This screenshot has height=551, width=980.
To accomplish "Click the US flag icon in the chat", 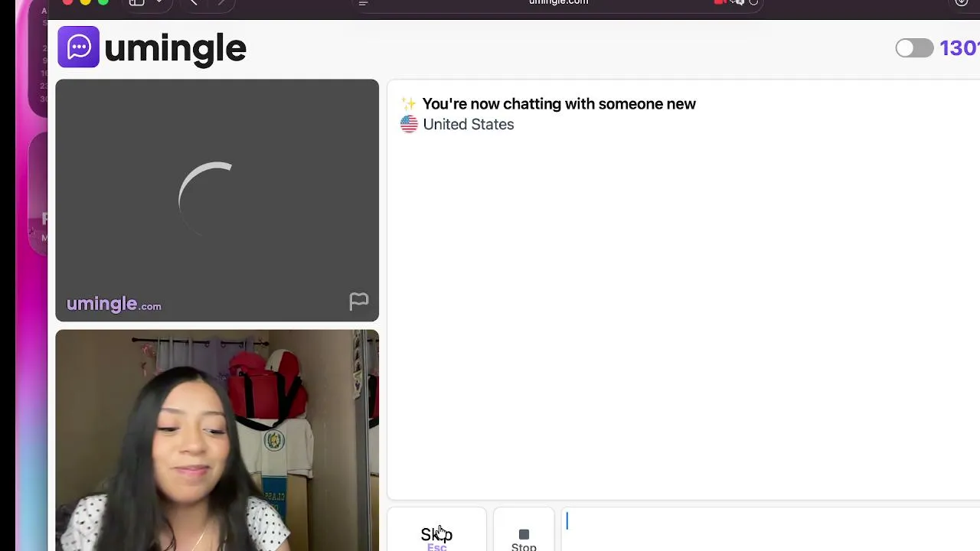I will 409,124.
